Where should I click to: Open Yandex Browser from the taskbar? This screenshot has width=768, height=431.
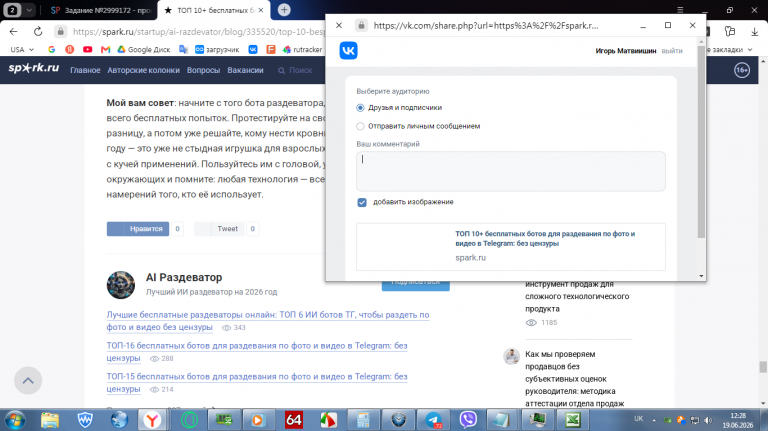(152, 420)
